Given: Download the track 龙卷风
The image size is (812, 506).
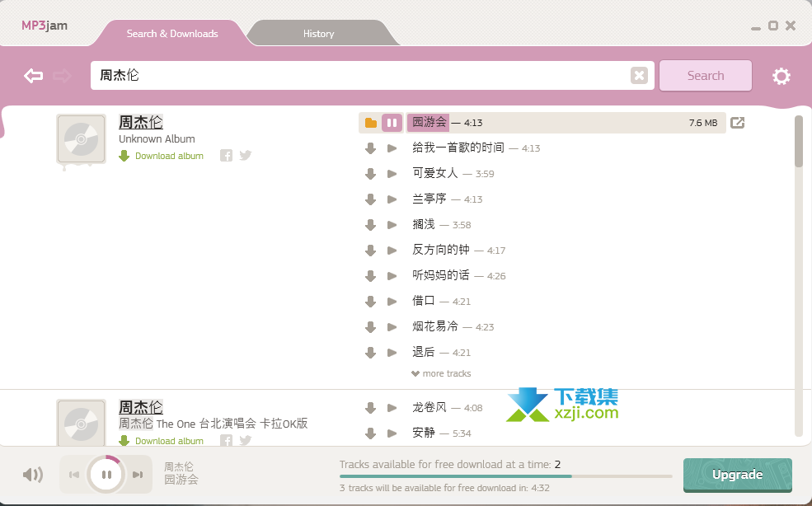Looking at the screenshot, I should coord(370,408).
